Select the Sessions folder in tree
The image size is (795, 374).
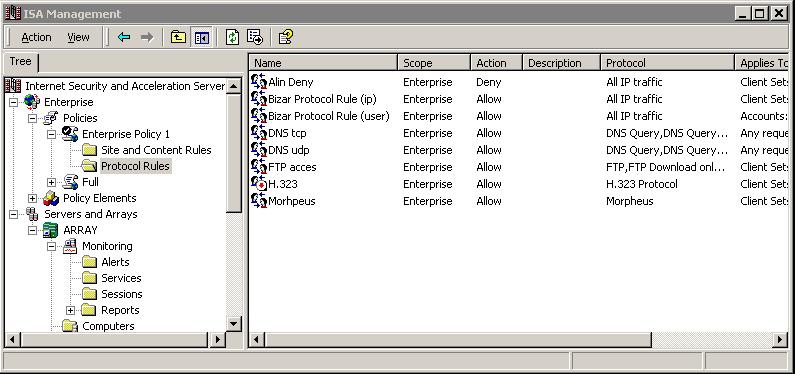pyautogui.click(x=122, y=294)
